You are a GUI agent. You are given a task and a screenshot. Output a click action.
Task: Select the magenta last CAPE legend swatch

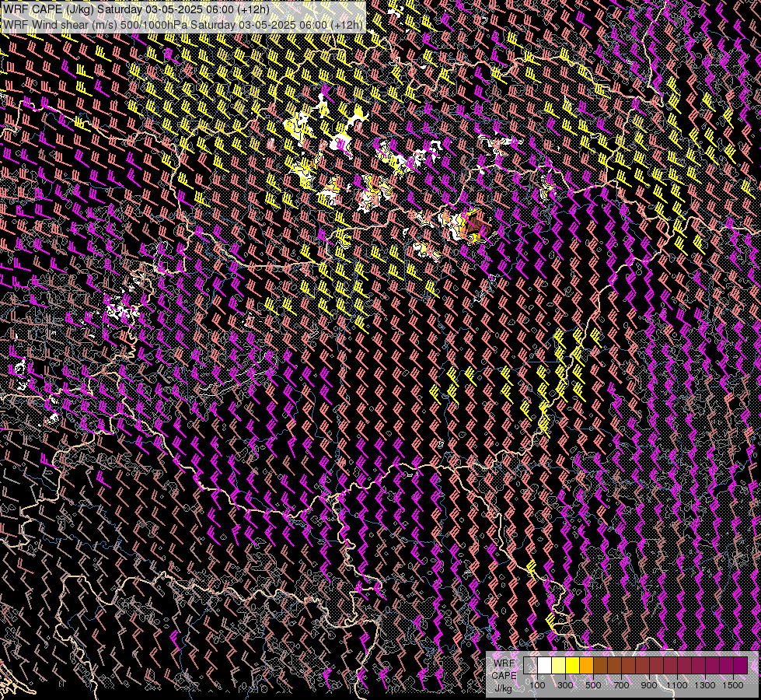[740, 666]
